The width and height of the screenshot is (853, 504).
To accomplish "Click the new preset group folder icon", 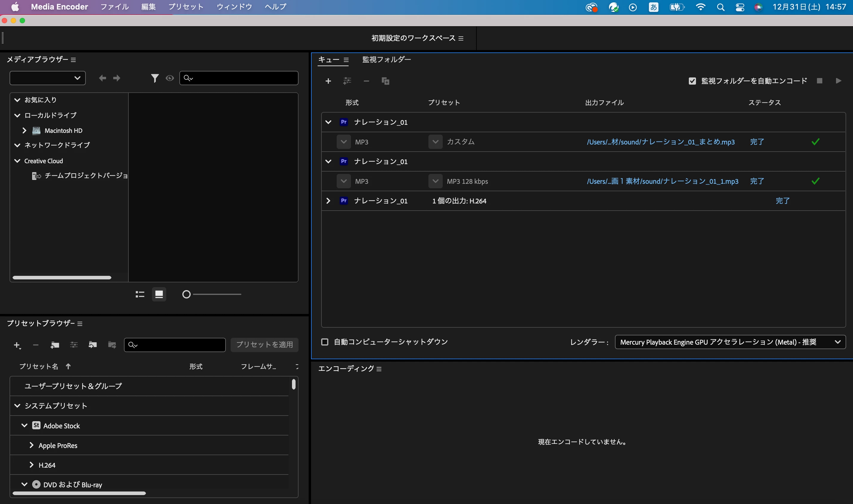I will [x=55, y=345].
